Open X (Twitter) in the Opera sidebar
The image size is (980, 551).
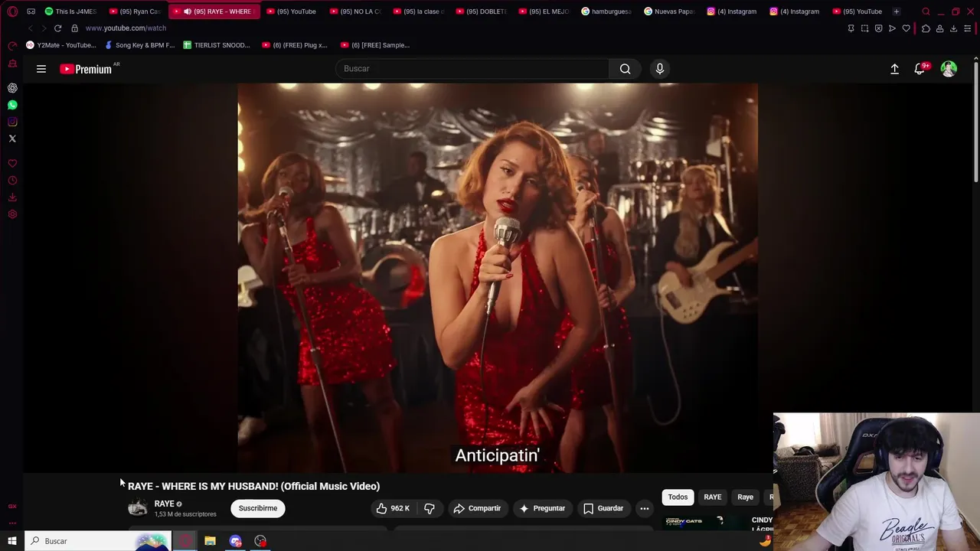(12, 139)
